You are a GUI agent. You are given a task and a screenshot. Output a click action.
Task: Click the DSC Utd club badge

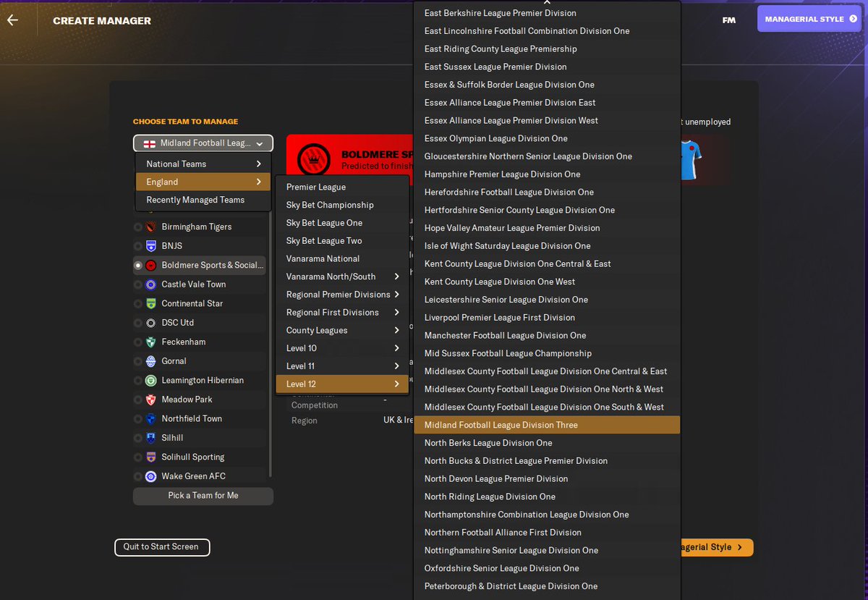point(150,323)
